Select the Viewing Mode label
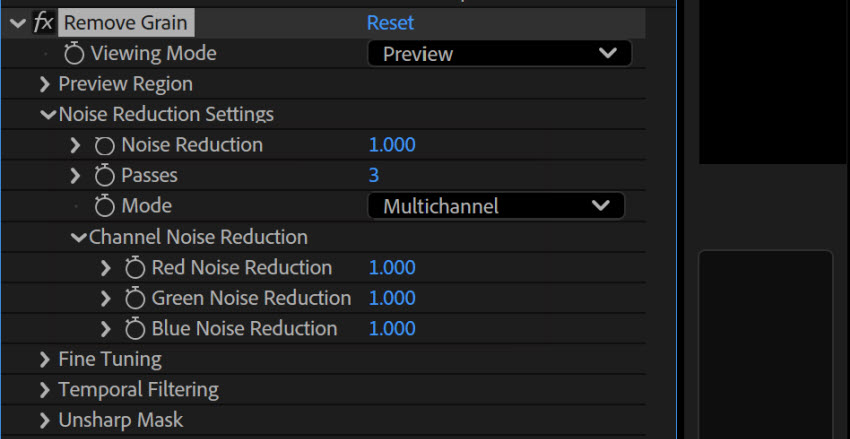This screenshot has width=850, height=439. 153,53
